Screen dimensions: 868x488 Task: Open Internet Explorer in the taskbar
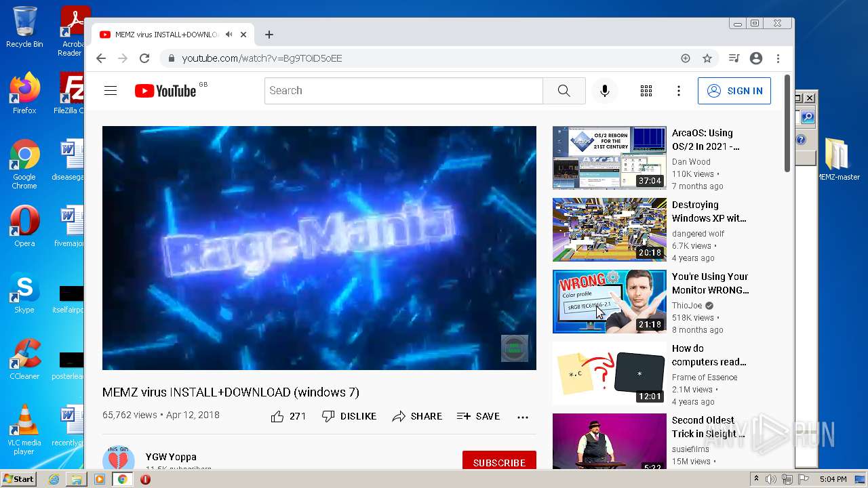click(54, 479)
